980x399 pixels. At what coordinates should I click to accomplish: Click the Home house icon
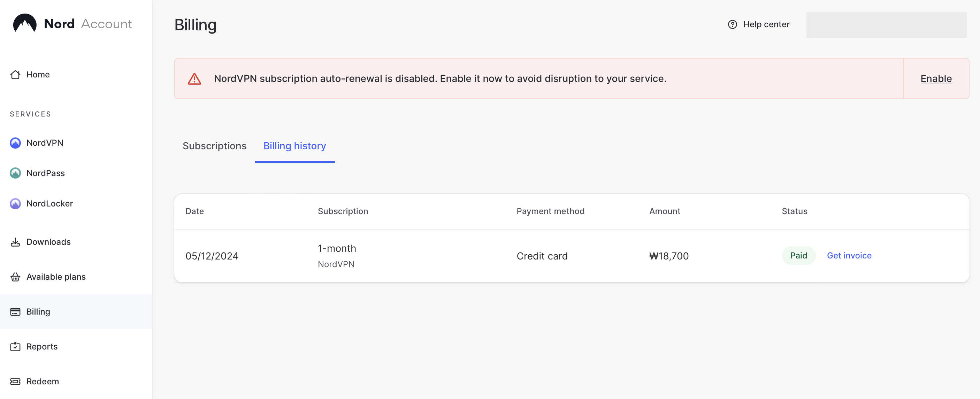tap(15, 75)
